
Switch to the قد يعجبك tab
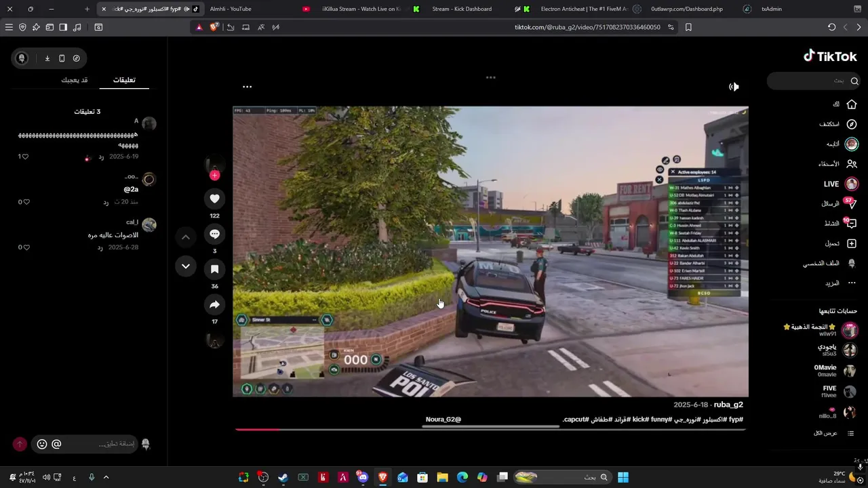tap(75, 80)
